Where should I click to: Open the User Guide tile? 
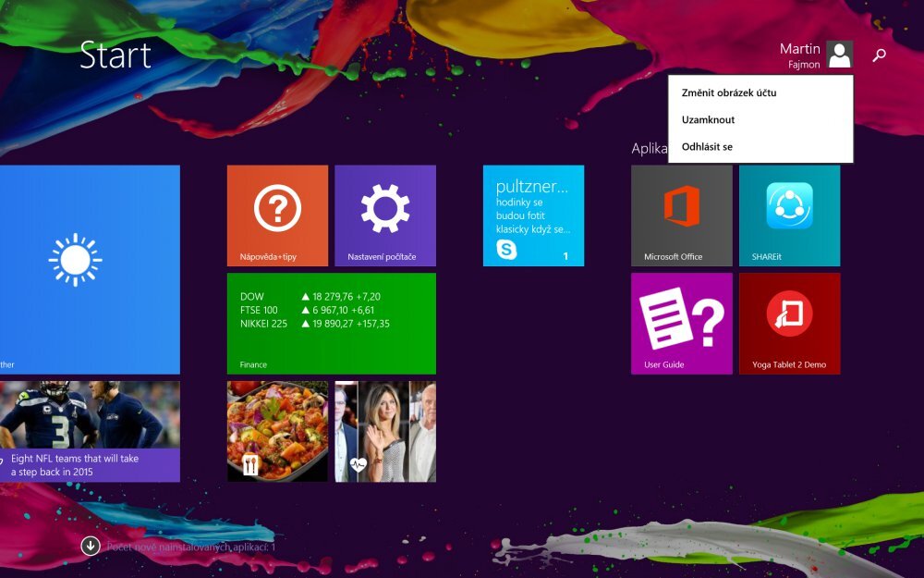point(680,324)
